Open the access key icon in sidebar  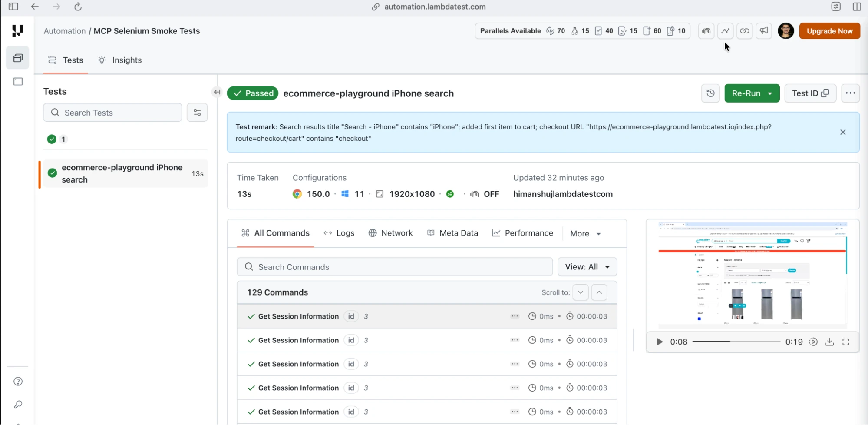click(x=18, y=405)
